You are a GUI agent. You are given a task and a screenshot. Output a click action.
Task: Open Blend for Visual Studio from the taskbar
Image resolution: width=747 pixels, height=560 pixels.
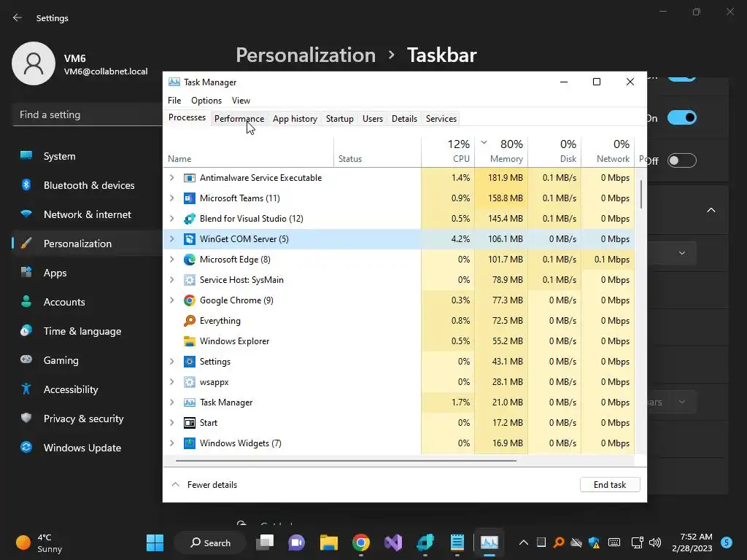point(425,542)
